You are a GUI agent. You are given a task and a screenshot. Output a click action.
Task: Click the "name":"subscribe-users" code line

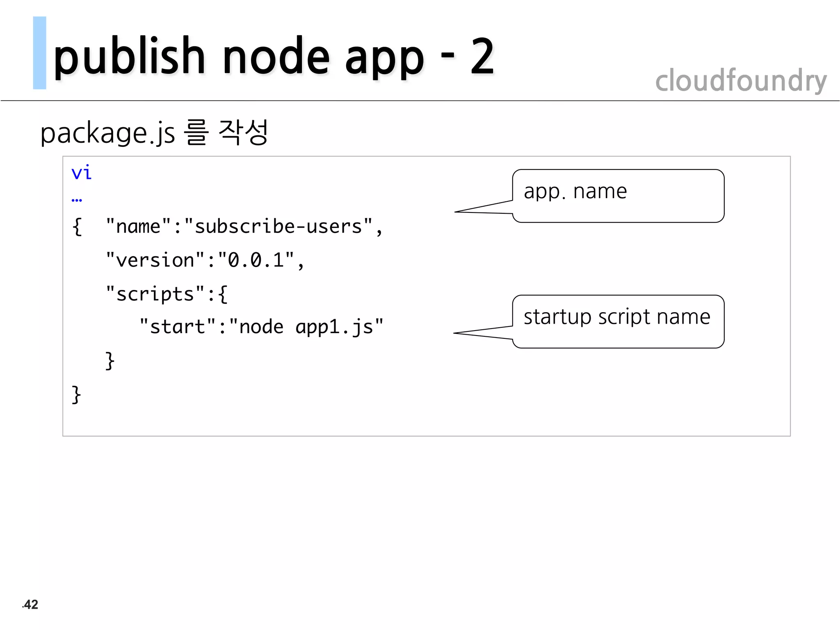click(244, 227)
